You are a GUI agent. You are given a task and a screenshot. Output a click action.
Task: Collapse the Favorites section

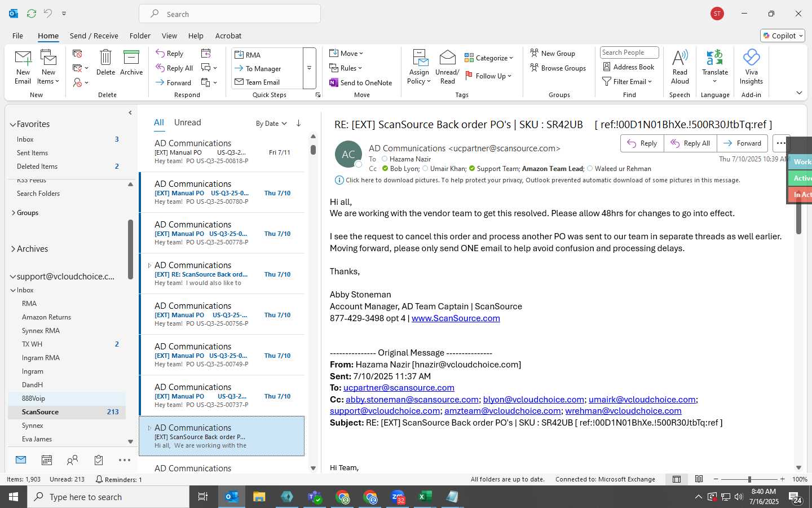(x=12, y=124)
